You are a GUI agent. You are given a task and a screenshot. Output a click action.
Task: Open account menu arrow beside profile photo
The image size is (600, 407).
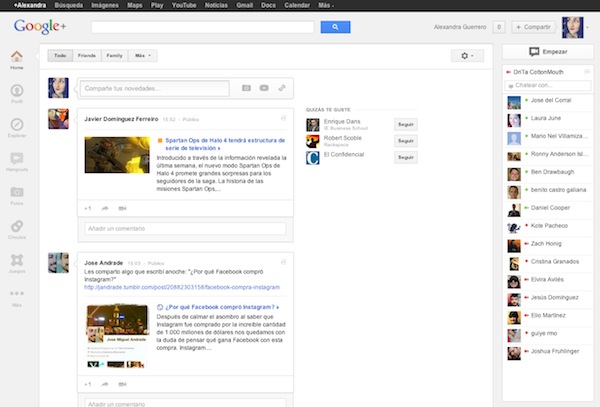point(588,27)
